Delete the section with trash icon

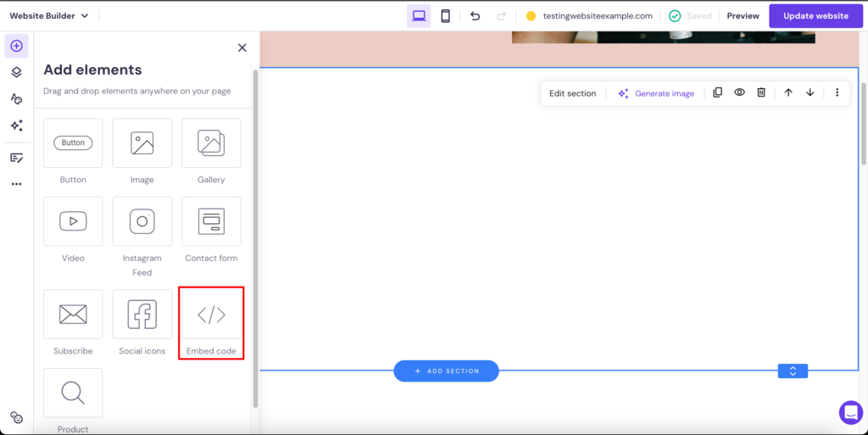761,92
